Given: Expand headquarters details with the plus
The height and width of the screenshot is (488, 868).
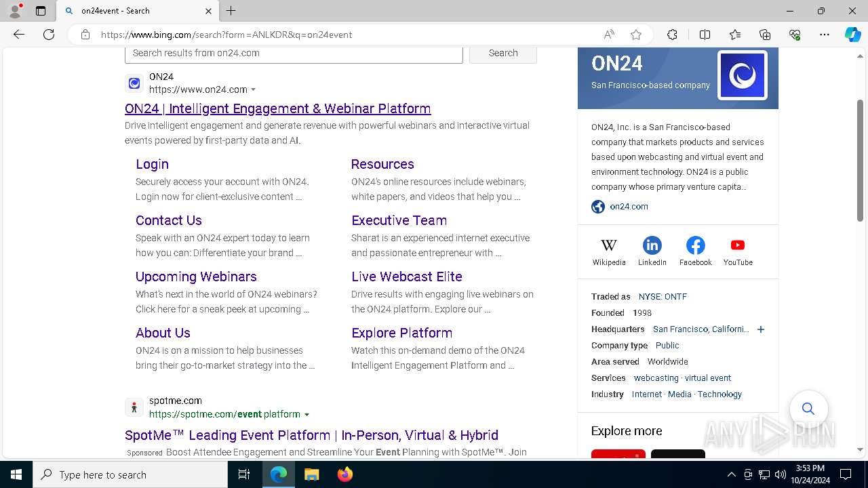Looking at the screenshot, I should coord(761,329).
